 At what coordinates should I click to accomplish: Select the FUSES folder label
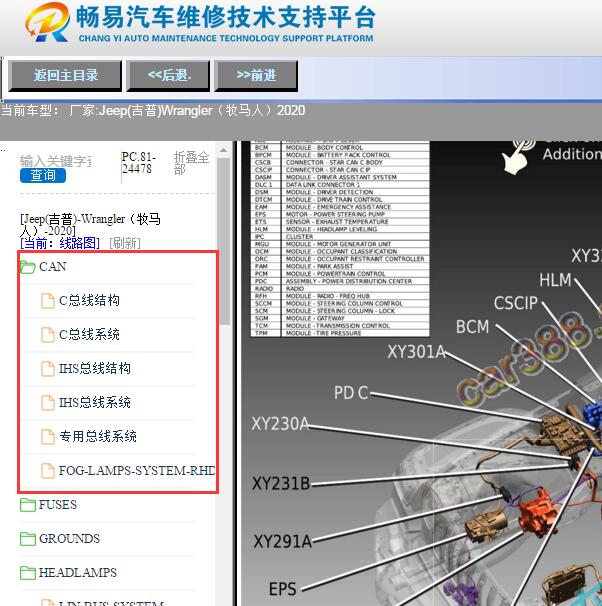point(58,505)
